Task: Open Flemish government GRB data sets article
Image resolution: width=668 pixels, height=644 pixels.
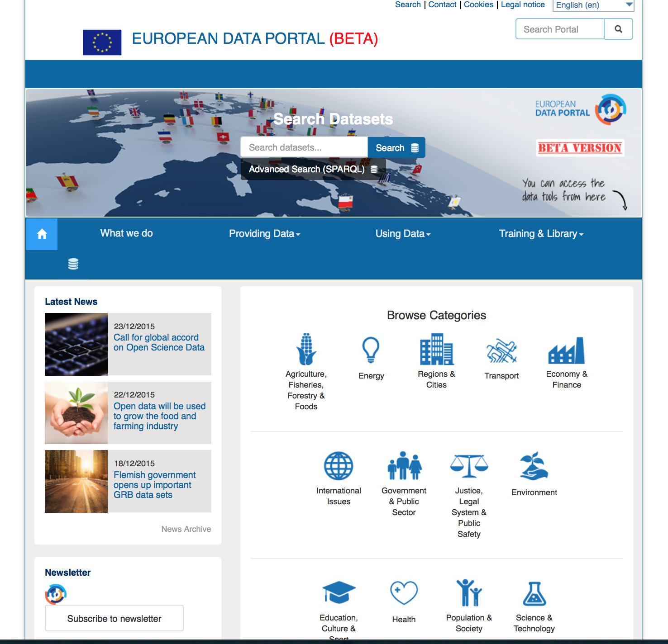Action: tap(154, 485)
